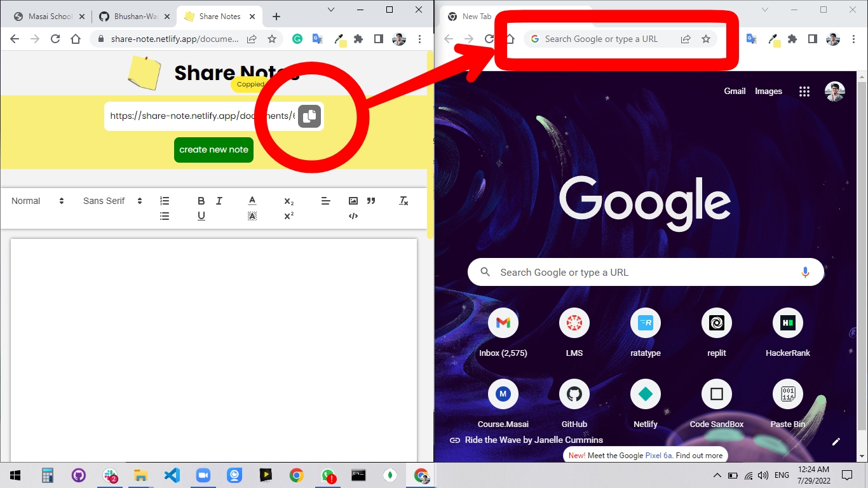Click the Images link on Google page
The width and height of the screenshot is (868, 488).
pyautogui.click(x=768, y=91)
